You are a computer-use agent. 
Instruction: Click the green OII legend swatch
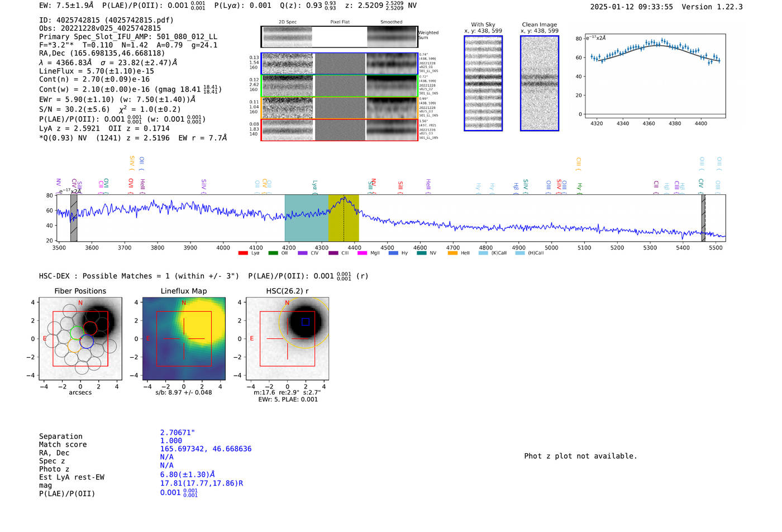click(x=273, y=253)
